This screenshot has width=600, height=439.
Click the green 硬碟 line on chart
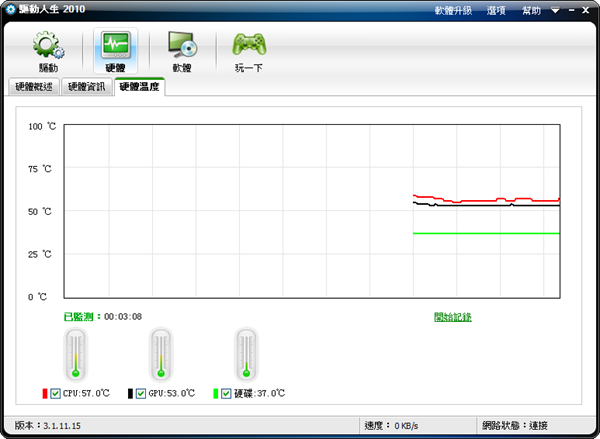click(x=486, y=233)
